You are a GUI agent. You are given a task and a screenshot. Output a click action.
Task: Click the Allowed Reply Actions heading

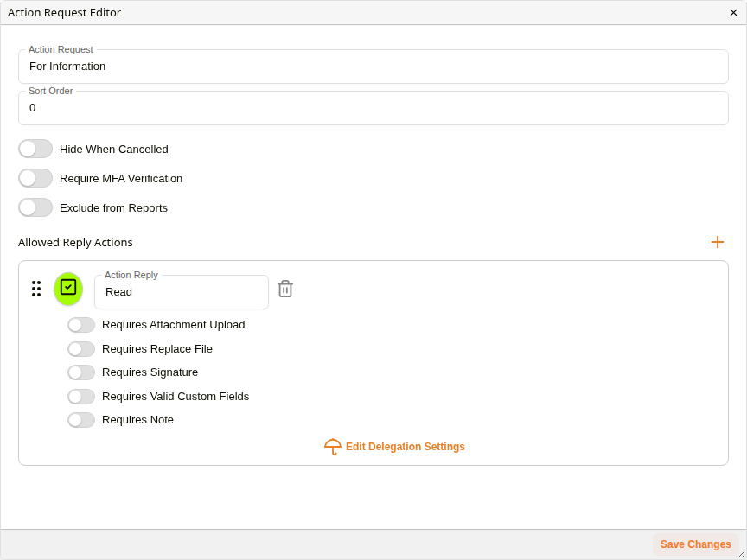(x=75, y=242)
